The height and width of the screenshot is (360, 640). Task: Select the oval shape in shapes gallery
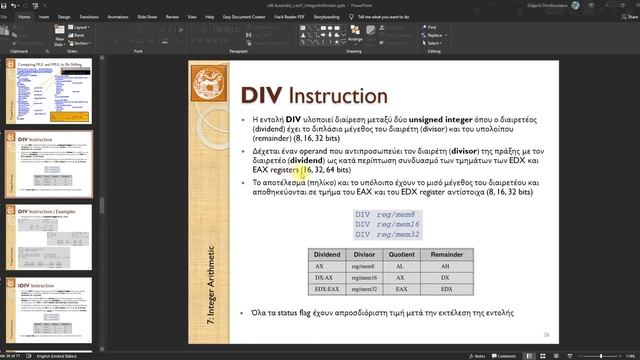[x=330, y=28]
